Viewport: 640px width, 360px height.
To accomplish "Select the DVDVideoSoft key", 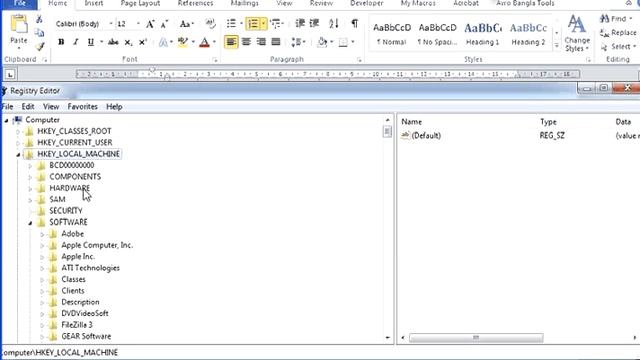I will 85,313.
